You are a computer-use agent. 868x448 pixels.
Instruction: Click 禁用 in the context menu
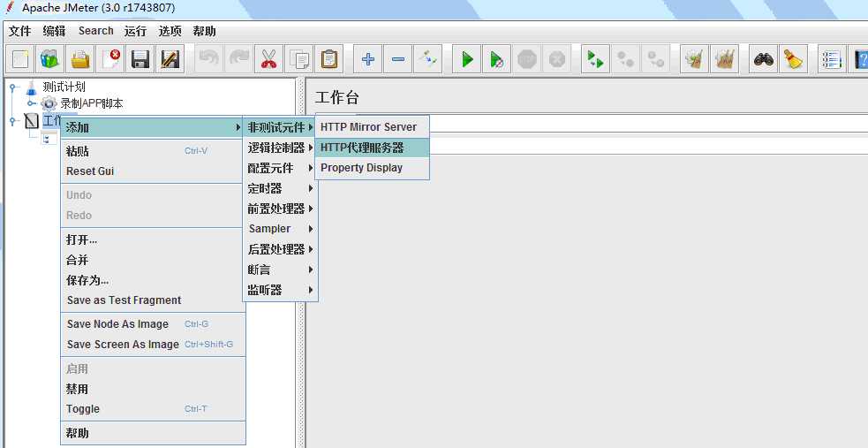click(153, 389)
